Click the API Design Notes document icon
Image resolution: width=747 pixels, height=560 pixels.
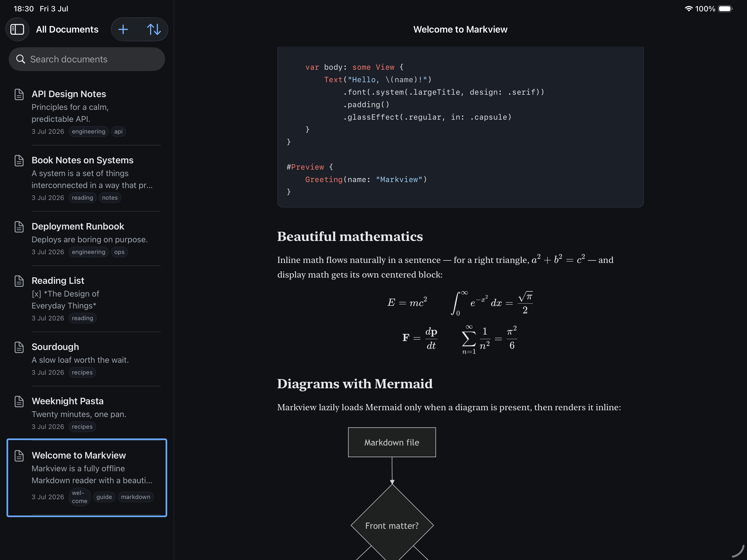point(19,94)
